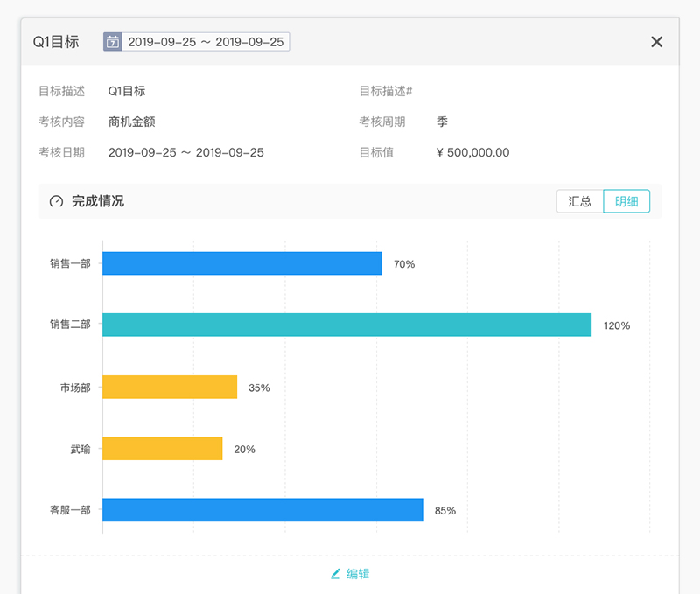Click the 85% value label

click(x=445, y=511)
